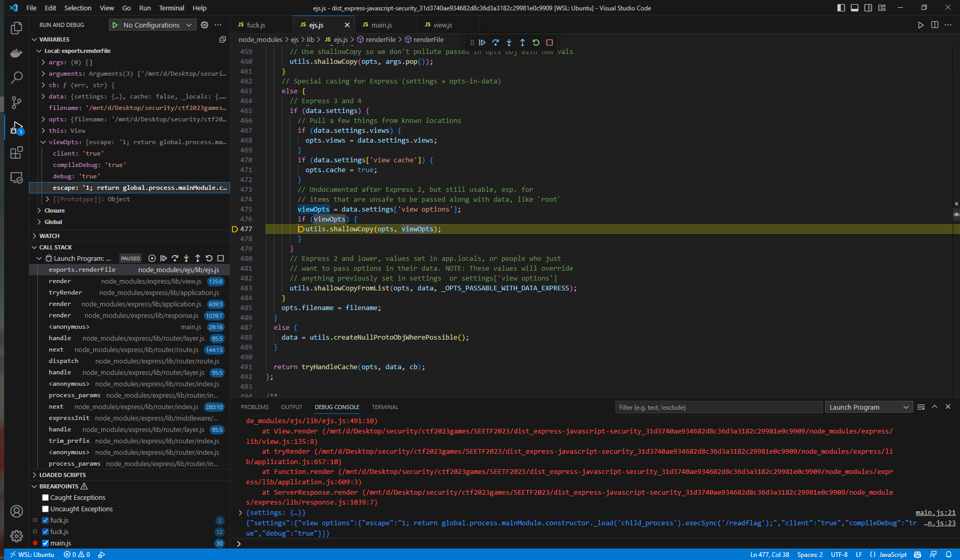The image size is (960, 560).
Task: Go to line via Ln 477, Col 38
Action: 770,554
